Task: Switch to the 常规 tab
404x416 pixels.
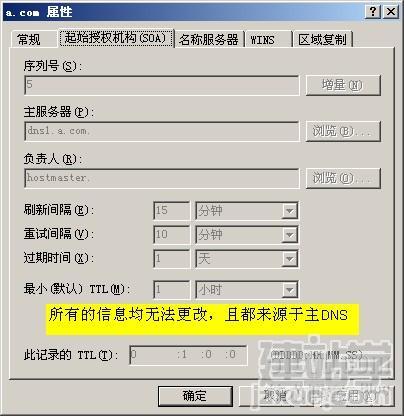Action: pyautogui.click(x=29, y=39)
